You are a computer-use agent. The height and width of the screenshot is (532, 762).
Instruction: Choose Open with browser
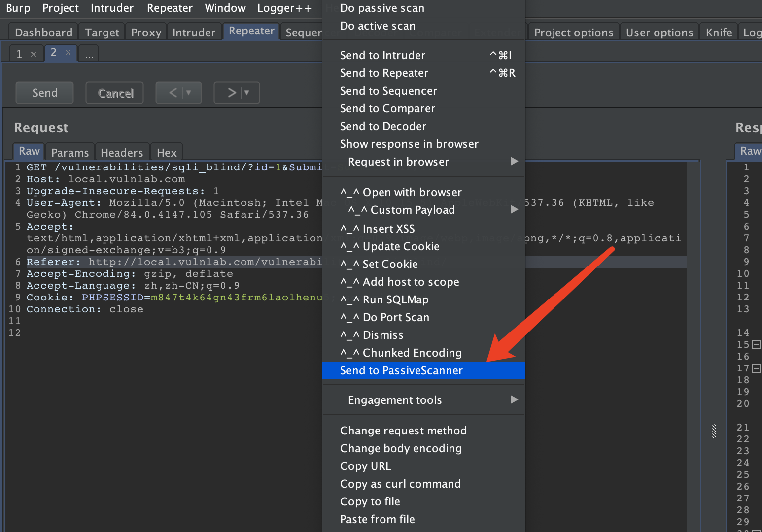[424, 192]
